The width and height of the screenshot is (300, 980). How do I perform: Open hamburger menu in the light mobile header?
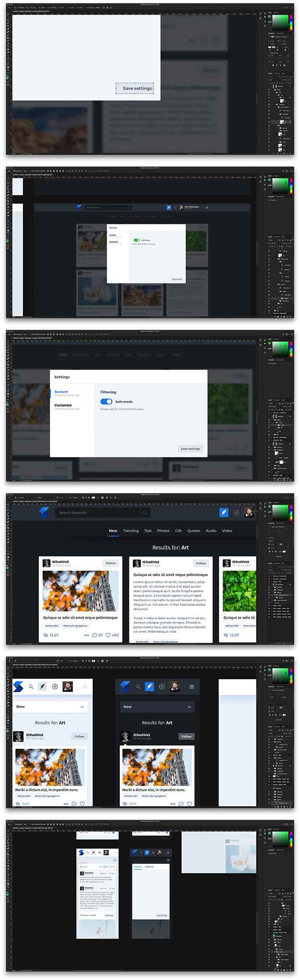[x=85, y=687]
